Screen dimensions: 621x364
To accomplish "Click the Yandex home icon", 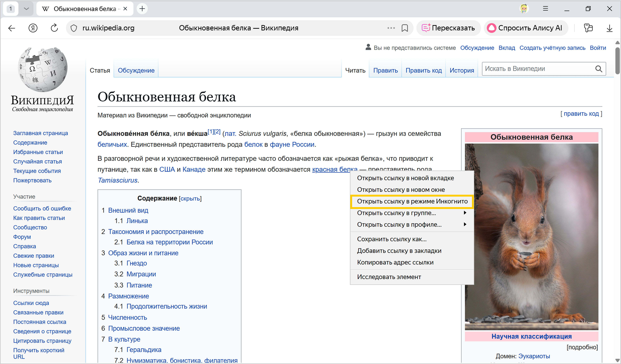I will coord(33,28).
